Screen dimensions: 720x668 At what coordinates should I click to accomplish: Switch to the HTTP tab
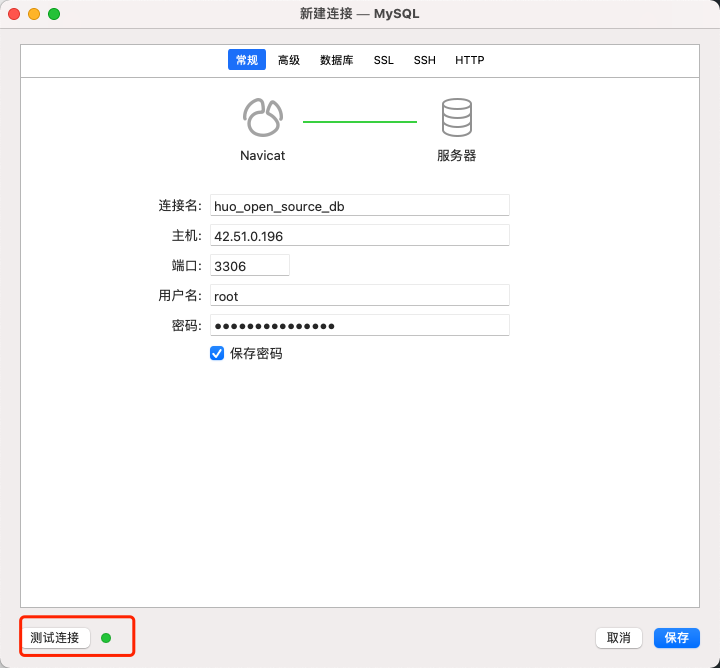coord(469,60)
